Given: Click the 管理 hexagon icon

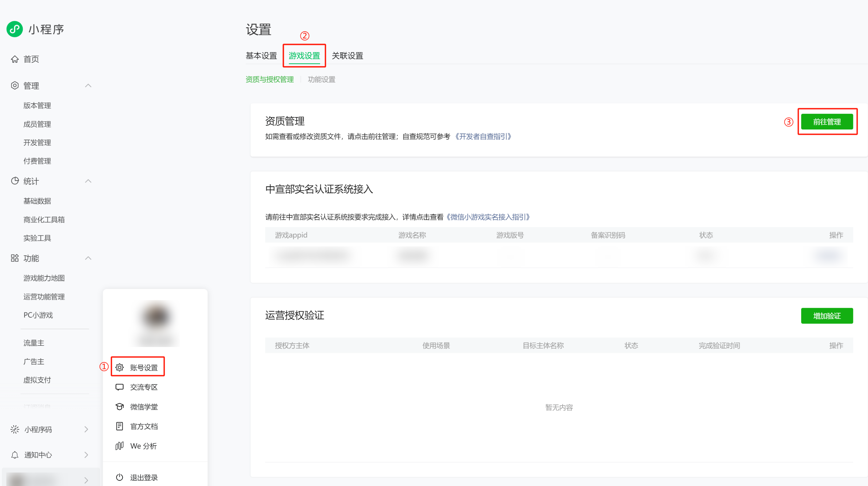Looking at the screenshot, I should (x=14, y=85).
